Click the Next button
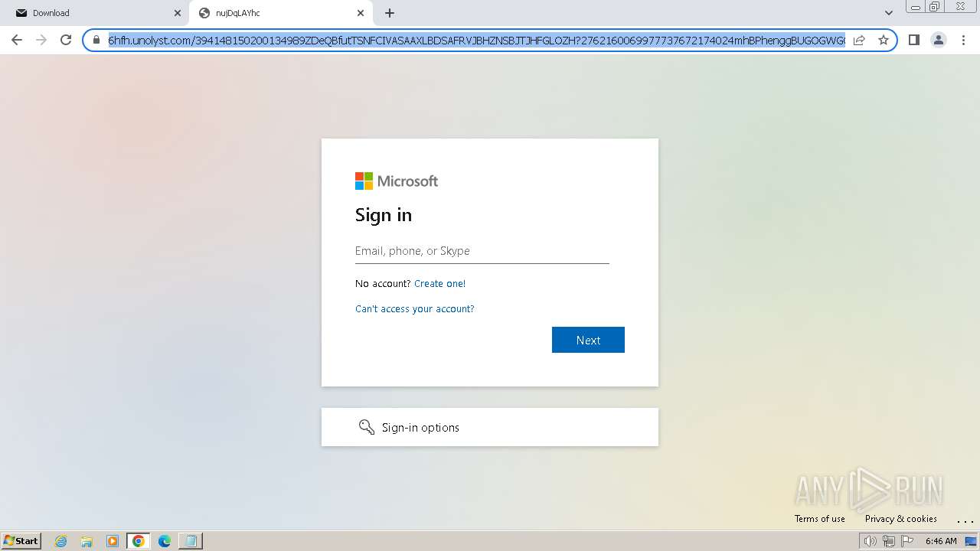980x551 pixels. pyautogui.click(x=588, y=340)
